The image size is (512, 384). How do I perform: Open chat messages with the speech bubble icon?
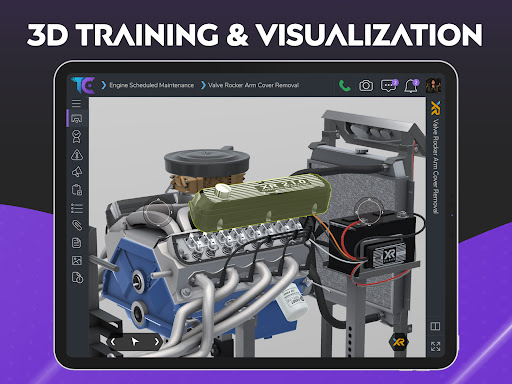coord(389,86)
